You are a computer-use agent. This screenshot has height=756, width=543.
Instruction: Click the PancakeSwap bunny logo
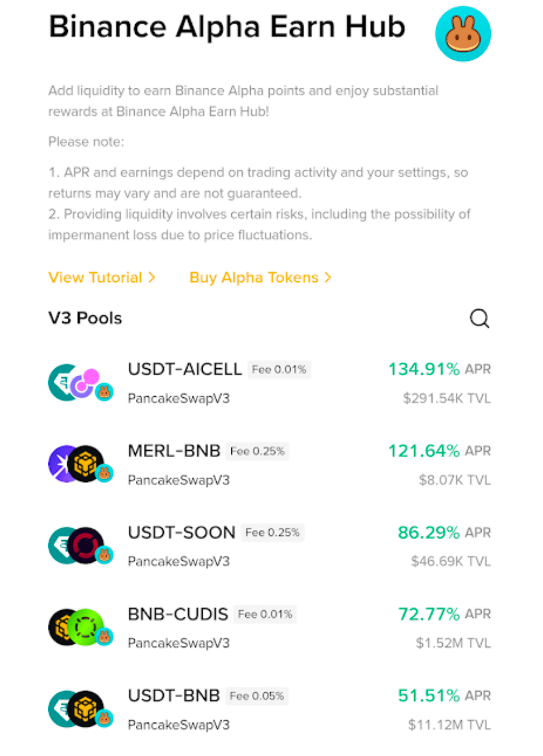463,34
